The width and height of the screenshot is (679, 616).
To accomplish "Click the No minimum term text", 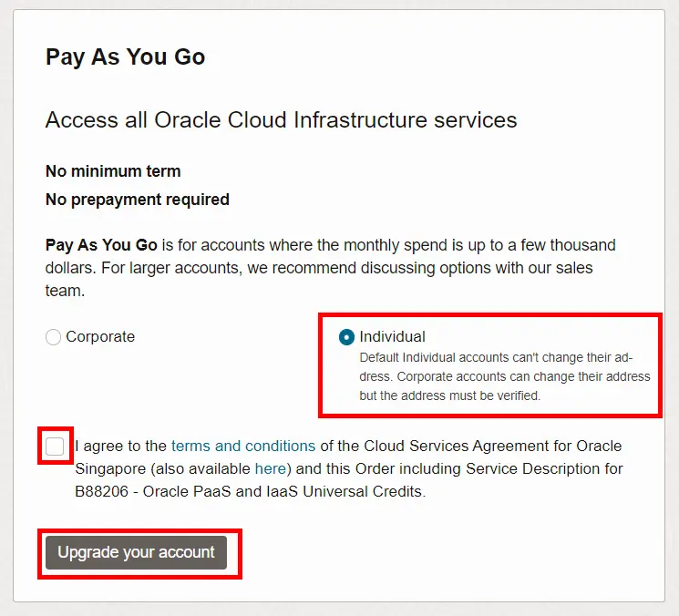I will (x=113, y=171).
